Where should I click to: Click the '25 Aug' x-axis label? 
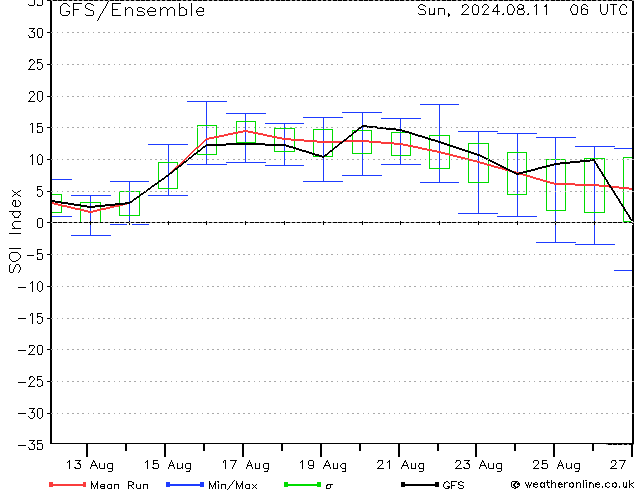[556, 465]
